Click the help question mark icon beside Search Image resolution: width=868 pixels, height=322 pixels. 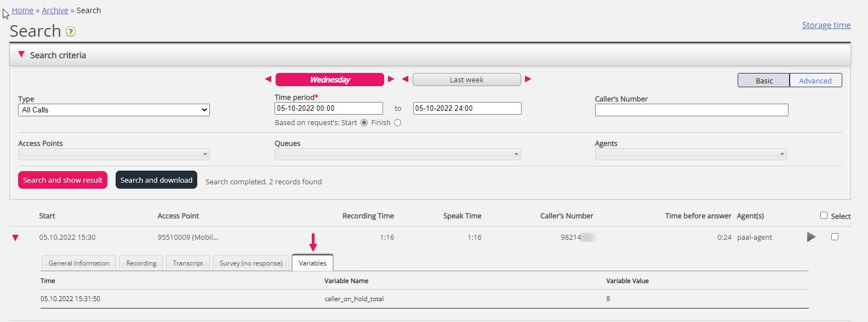(x=71, y=32)
